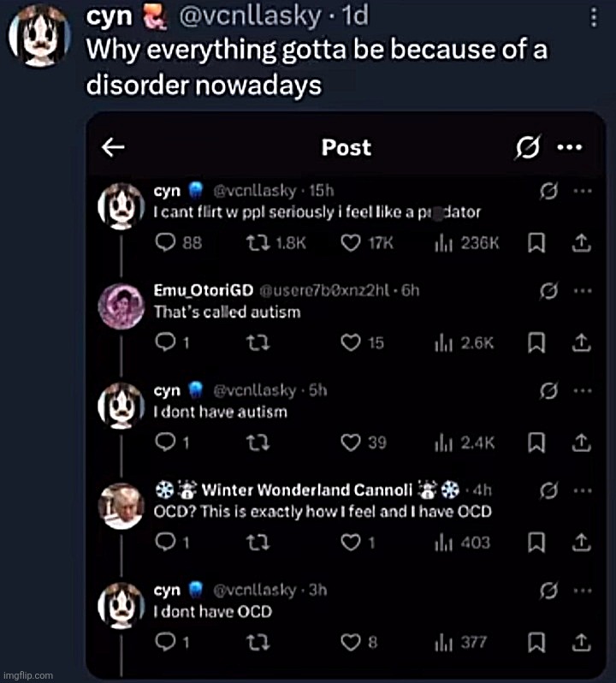View analytics showing 403 views
This screenshot has width=616, height=683.
pyautogui.click(x=443, y=543)
